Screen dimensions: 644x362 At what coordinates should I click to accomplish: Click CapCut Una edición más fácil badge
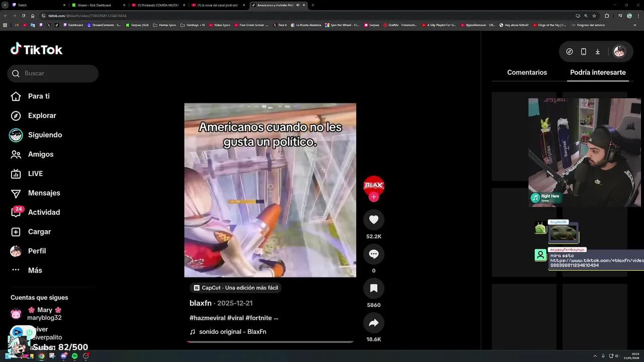[236, 288]
